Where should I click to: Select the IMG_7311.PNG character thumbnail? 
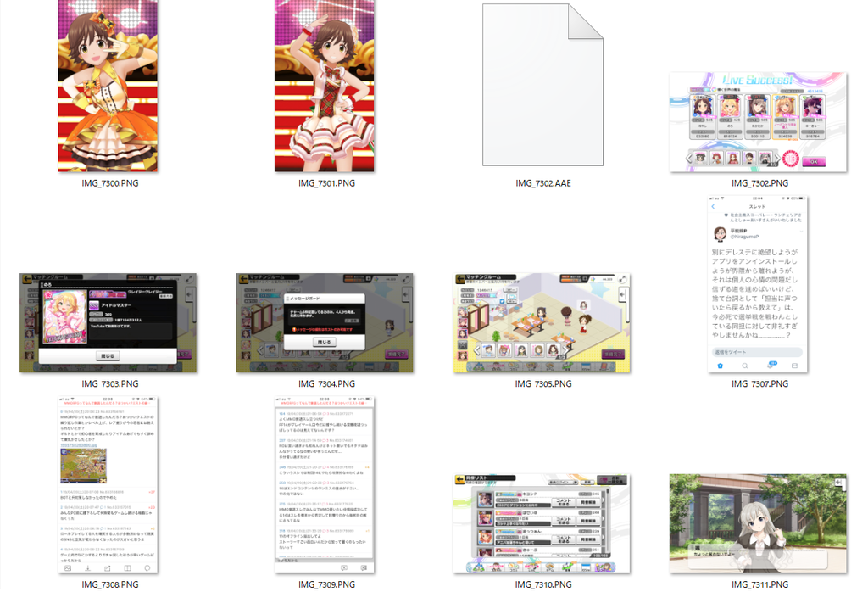[x=758, y=524]
